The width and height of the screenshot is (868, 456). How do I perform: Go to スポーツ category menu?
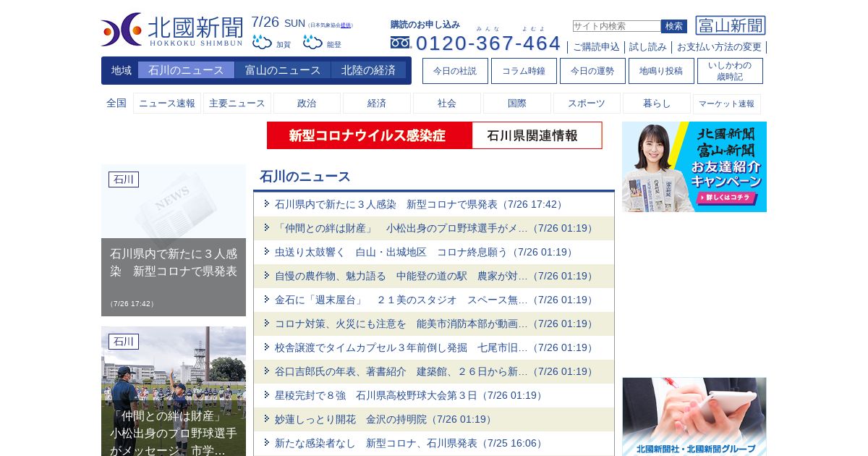pos(587,104)
